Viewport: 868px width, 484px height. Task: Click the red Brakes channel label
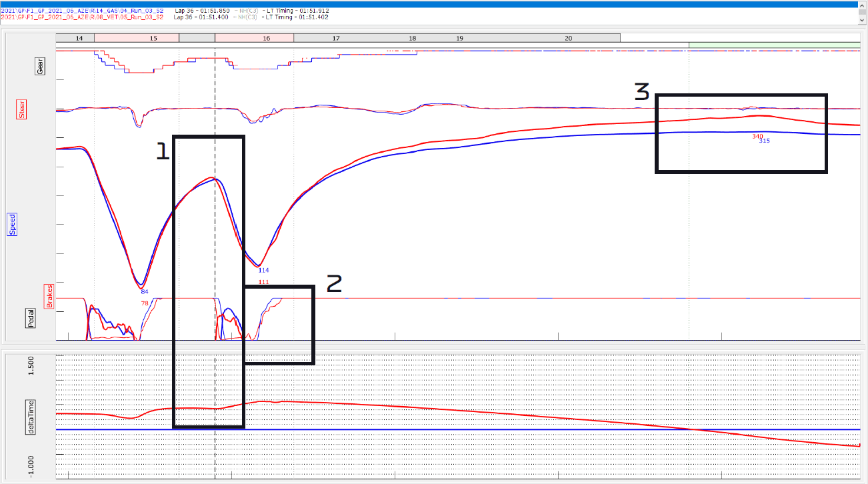[x=49, y=296]
